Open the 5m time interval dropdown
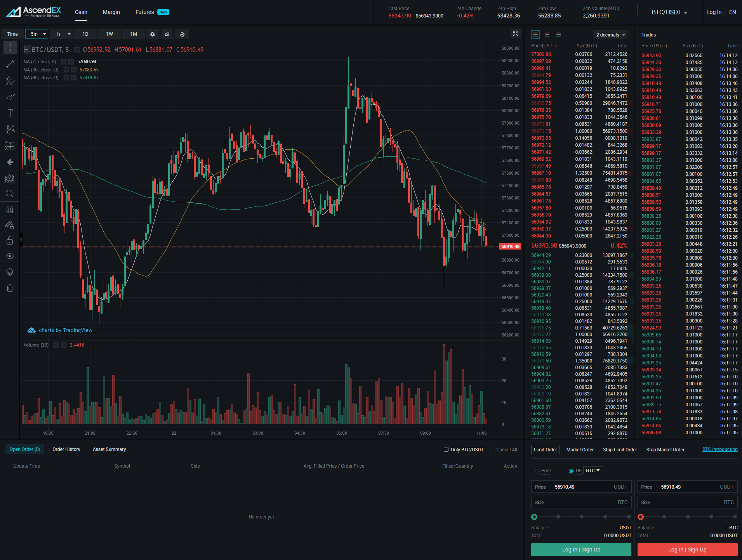This screenshot has height=560, width=742. (x=37, y=34)
